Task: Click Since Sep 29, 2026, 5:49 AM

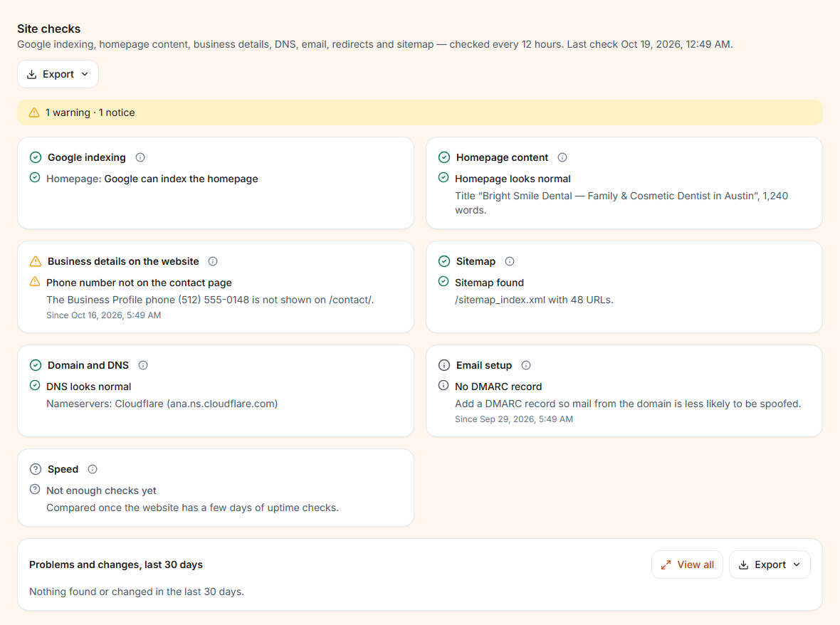Action: (x=514, y=419)
